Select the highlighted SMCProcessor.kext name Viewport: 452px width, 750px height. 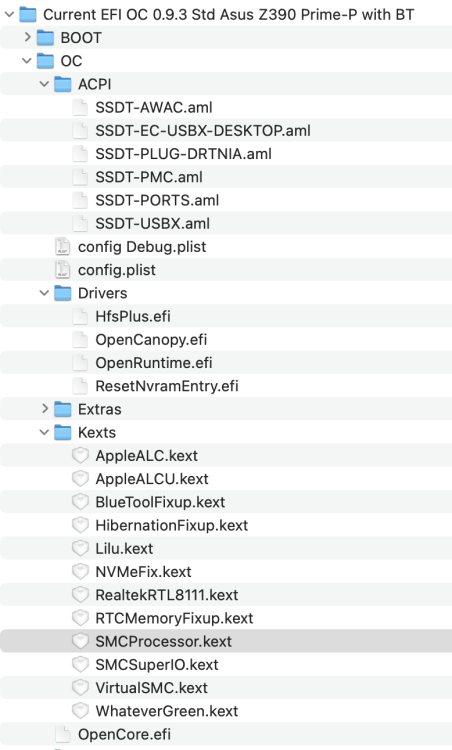click(x=164, y=641)
